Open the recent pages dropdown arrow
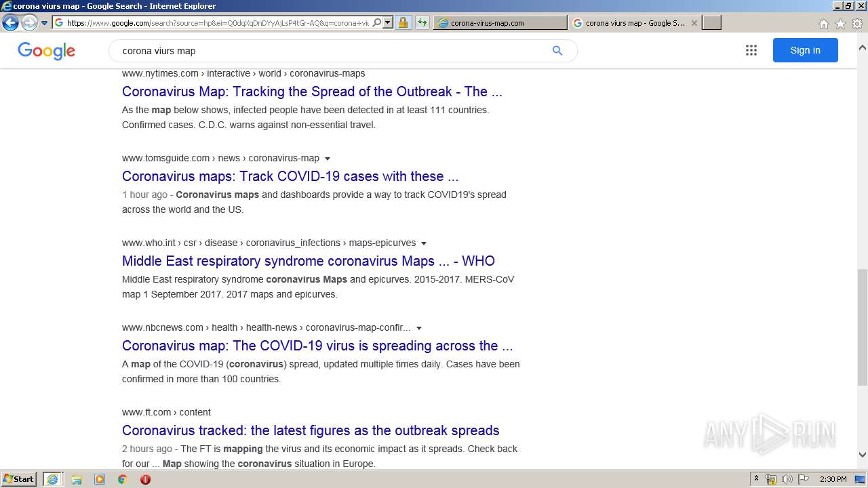Screen dimensions: 868x488 pos(45,23)
